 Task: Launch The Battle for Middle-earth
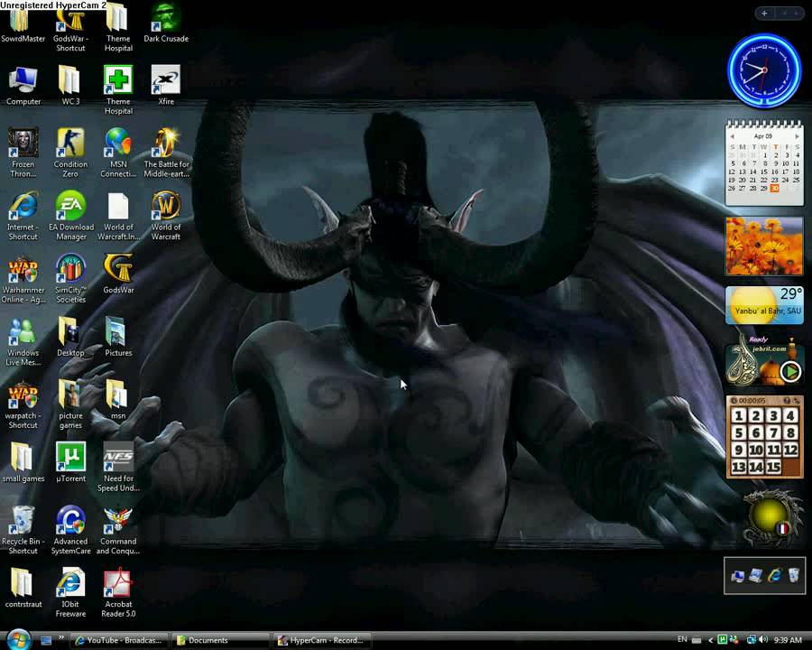pos(166,153)
